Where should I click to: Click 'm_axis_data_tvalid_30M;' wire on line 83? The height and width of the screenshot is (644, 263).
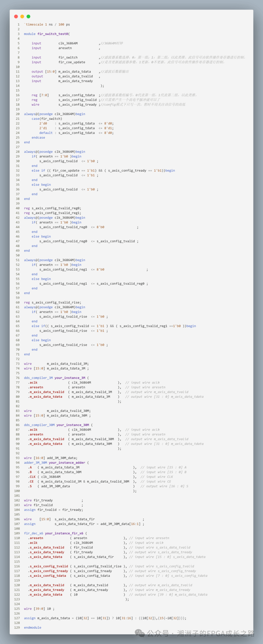tap(69, 411)
